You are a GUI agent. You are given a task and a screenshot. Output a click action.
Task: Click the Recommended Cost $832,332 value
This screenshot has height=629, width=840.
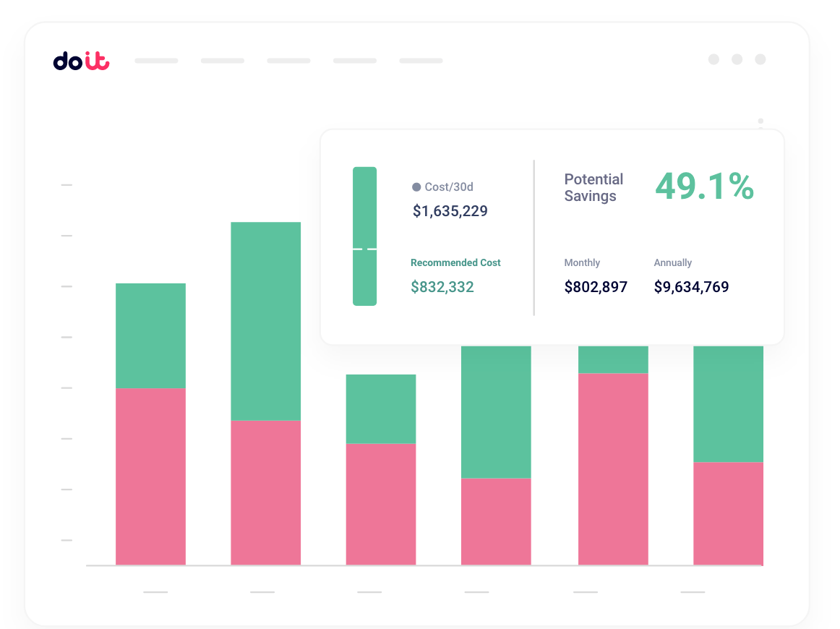[442, 287]
